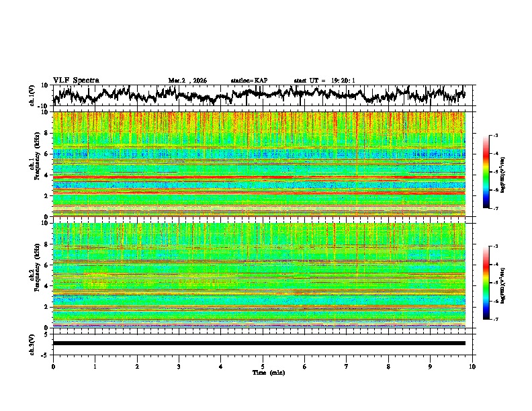Click the "-3" label on ch.1 color scale

[x=496, y=136]
